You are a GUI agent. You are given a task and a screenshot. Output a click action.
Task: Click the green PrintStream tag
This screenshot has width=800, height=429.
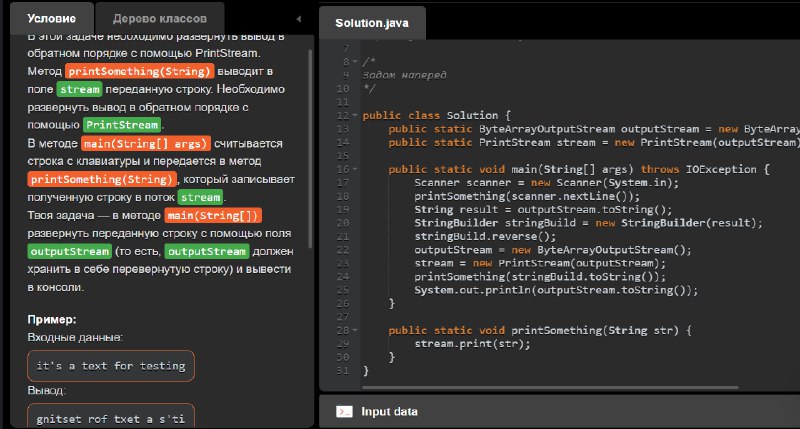click(x=122, y=125)
